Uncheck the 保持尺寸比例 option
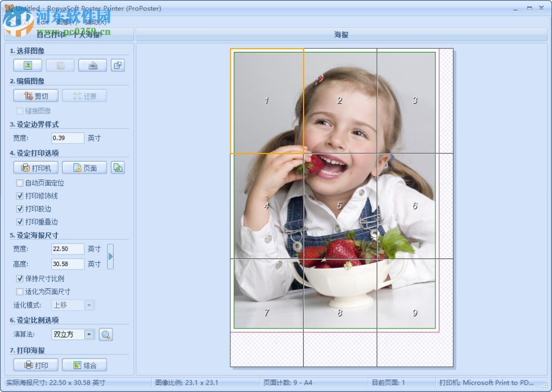 point(20,278)
